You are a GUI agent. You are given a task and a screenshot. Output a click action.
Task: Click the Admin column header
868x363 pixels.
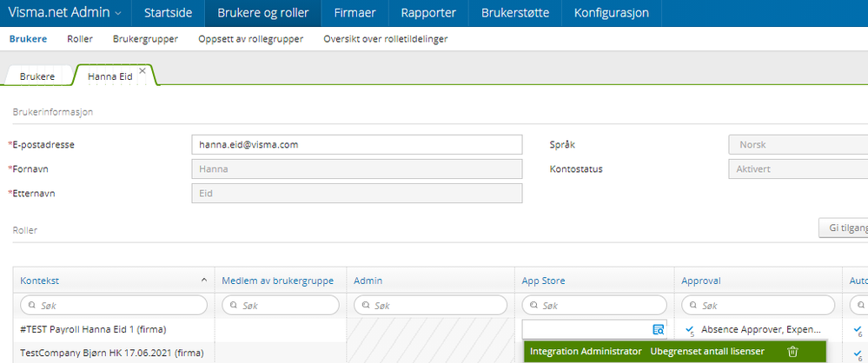pos(368,280)
